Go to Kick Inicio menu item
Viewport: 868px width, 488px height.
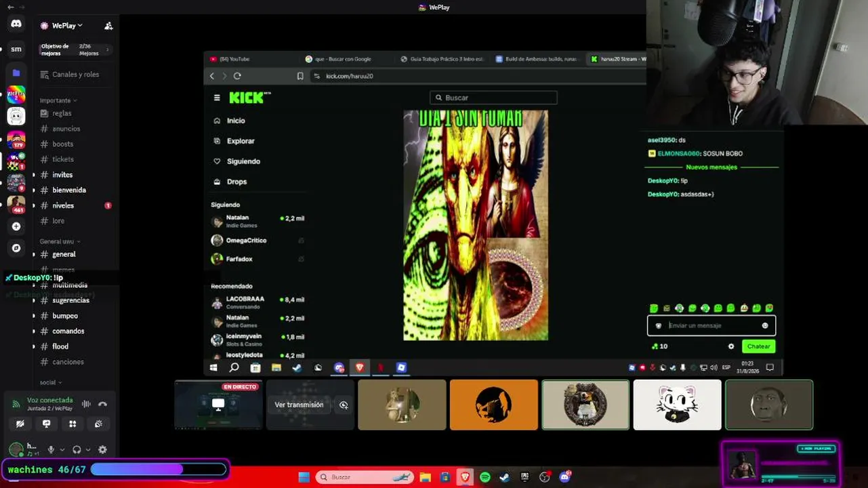coord(230,121)
